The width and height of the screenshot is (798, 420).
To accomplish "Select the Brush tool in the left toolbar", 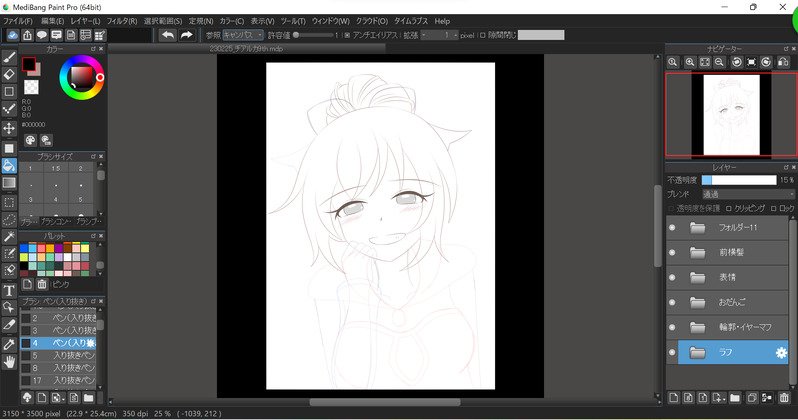I will pos(9,57).
